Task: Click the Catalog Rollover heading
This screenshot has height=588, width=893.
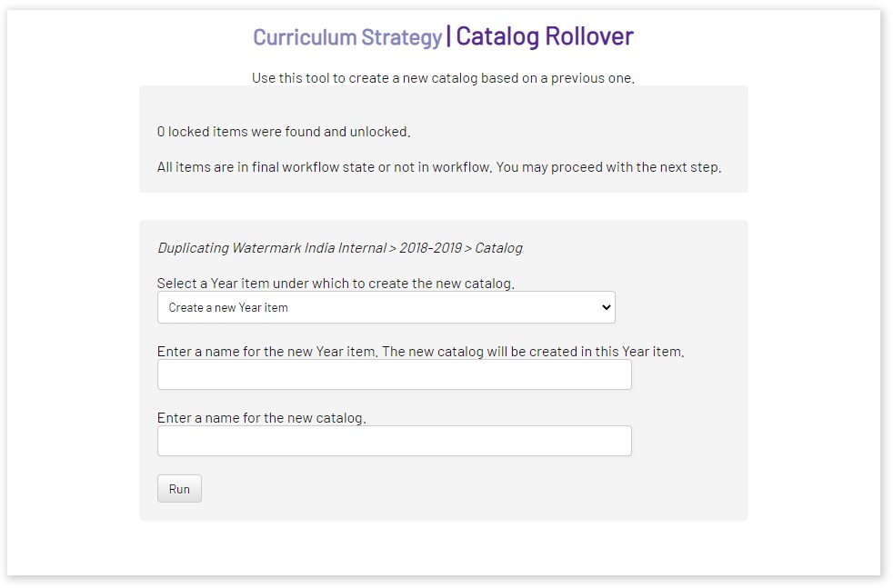Action: (545, 36)
